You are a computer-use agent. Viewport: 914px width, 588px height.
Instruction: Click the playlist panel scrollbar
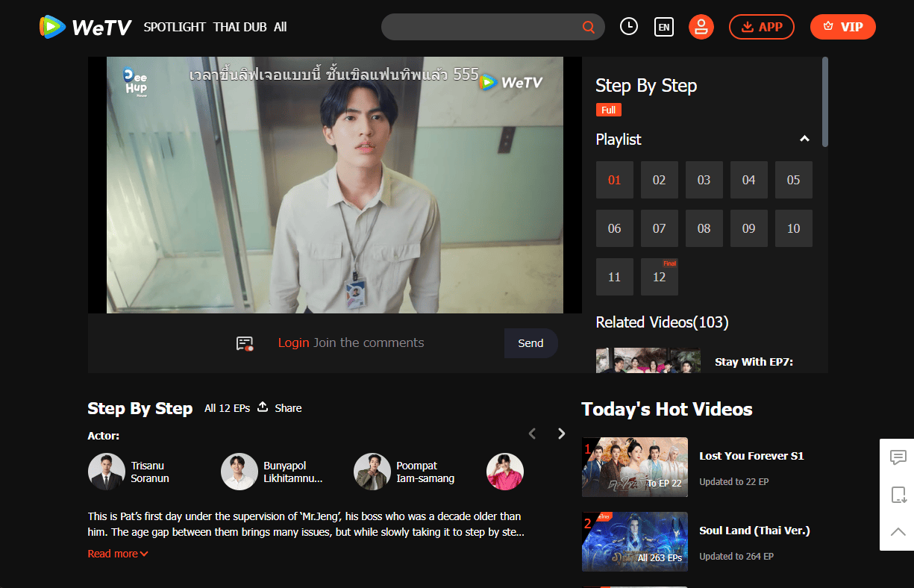coord(825,101)
